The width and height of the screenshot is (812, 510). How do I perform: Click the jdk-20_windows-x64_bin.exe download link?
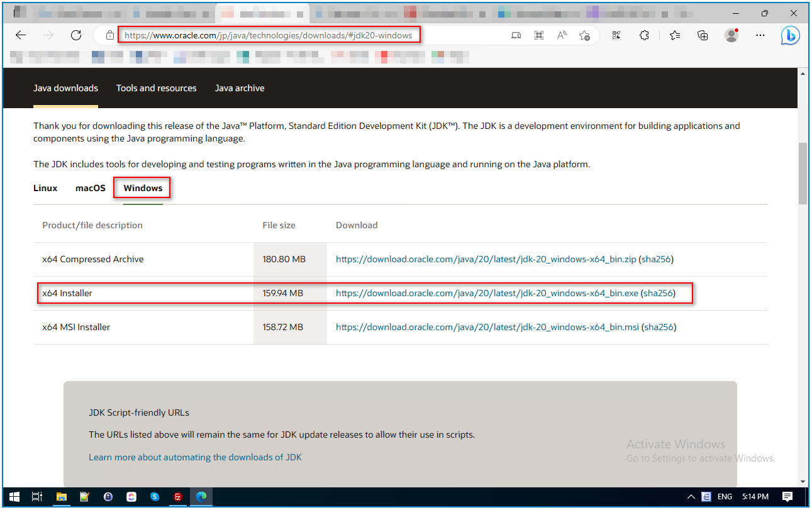tap(487, 293)
